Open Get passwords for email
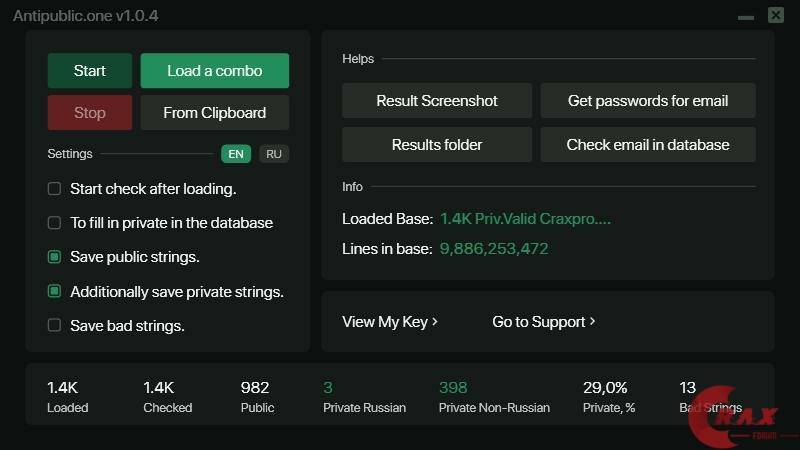The height and width of the screenshot is (450, 800). pos(648,101)
